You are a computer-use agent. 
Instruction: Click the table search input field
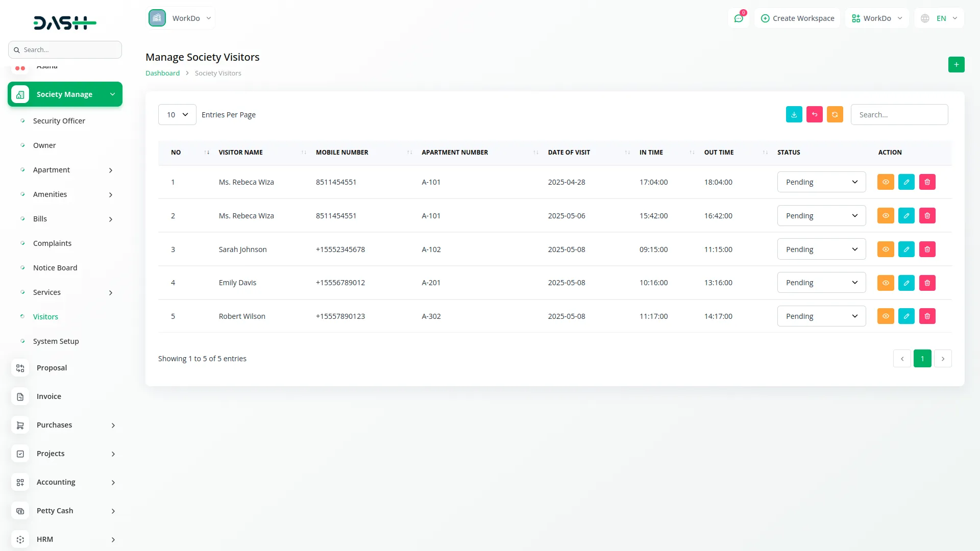coord(899,115)
